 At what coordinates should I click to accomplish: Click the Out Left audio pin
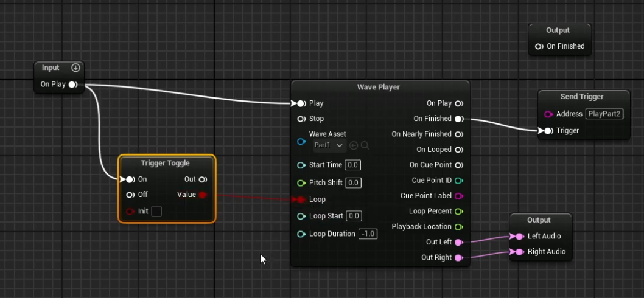tap(459, 242)
